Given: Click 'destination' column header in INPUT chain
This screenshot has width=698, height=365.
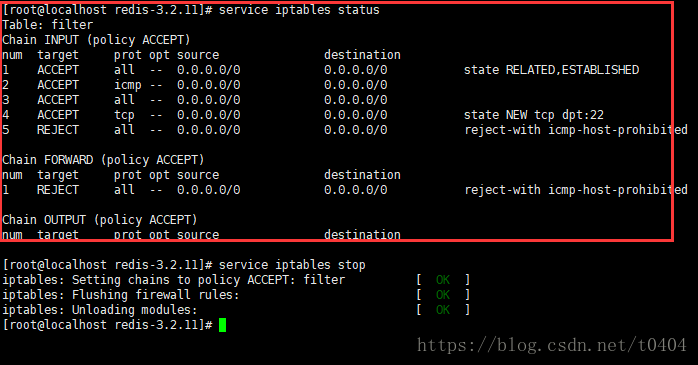Looking at the screenshot, I should (x=362, y=55).
